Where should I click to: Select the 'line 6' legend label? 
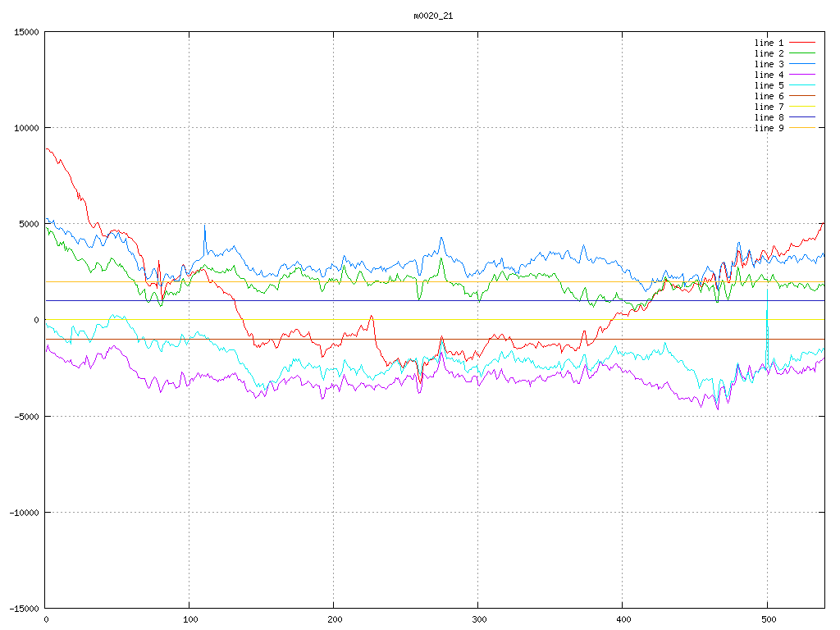tap(769, 96)
